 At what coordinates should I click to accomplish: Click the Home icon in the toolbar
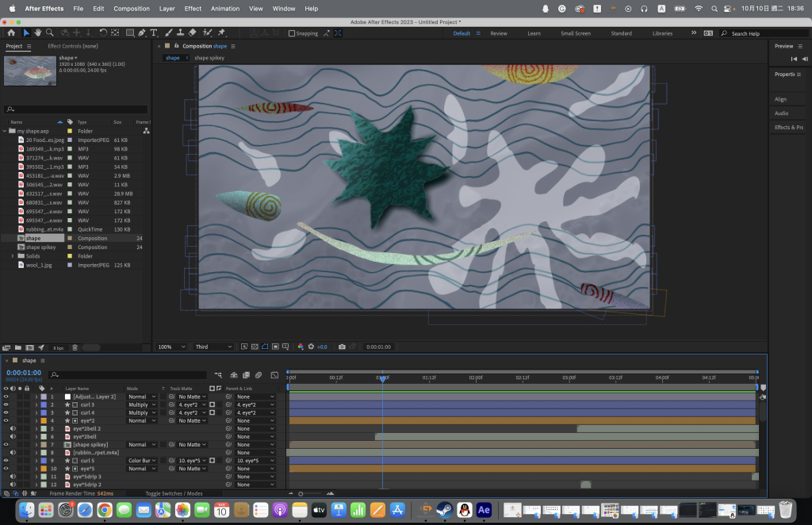(11, 33)
